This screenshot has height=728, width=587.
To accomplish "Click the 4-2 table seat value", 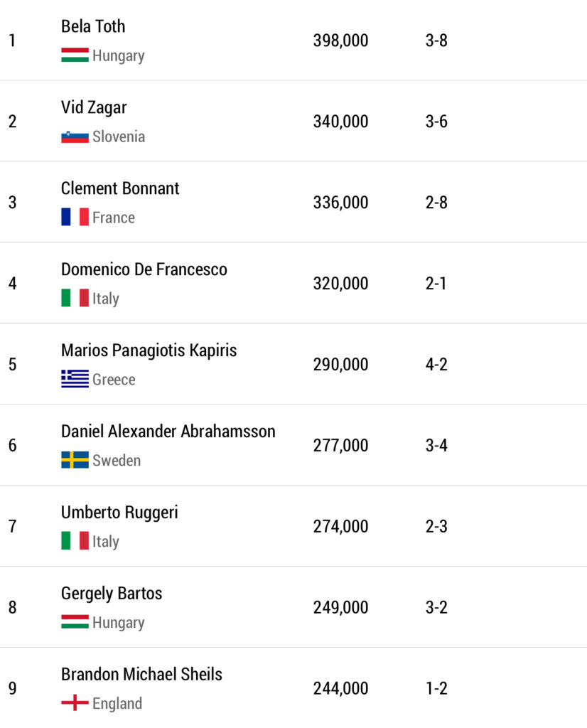I will click(x=436, y=365).
